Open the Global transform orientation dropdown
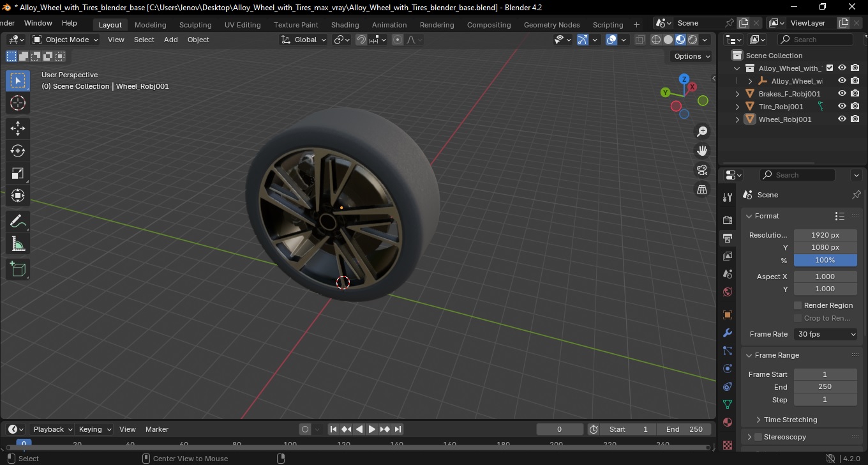Image resolution: width=868 pixels, height=465 pixels. (304, 40)
